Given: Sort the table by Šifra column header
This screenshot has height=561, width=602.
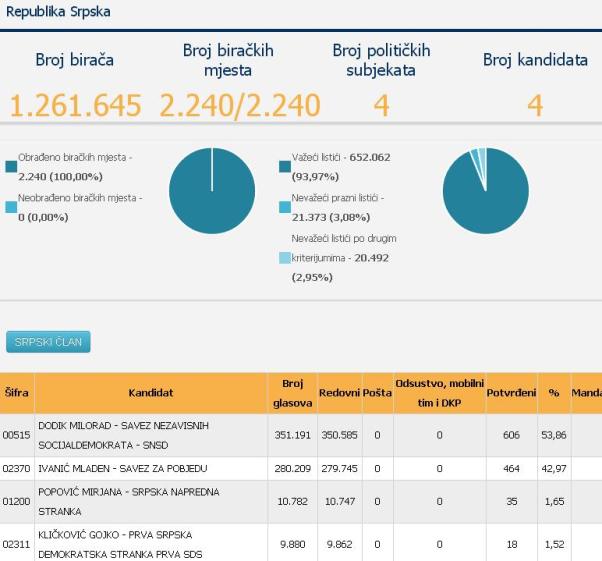Looking at the screenshot, I should tap(16, 393).
